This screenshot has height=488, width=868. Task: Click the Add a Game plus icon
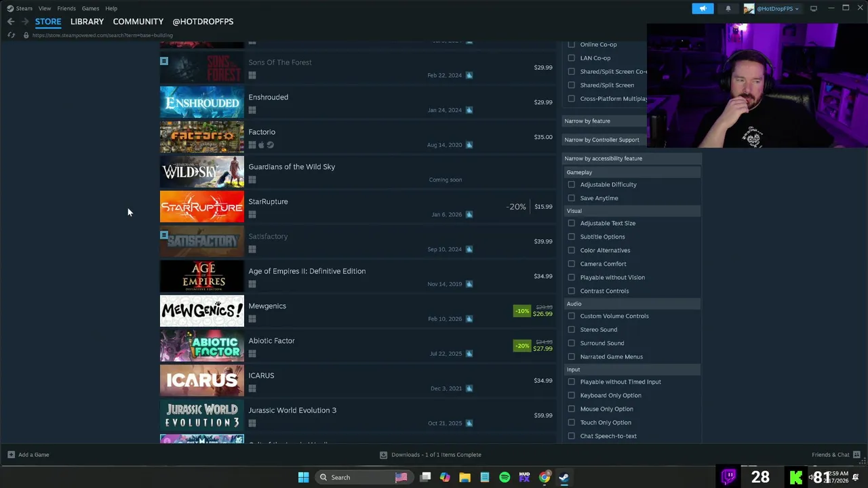coord(11,455)
